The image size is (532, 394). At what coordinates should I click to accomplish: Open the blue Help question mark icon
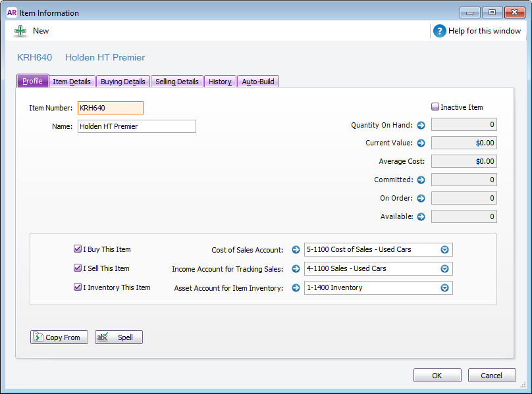click(439, 31)
